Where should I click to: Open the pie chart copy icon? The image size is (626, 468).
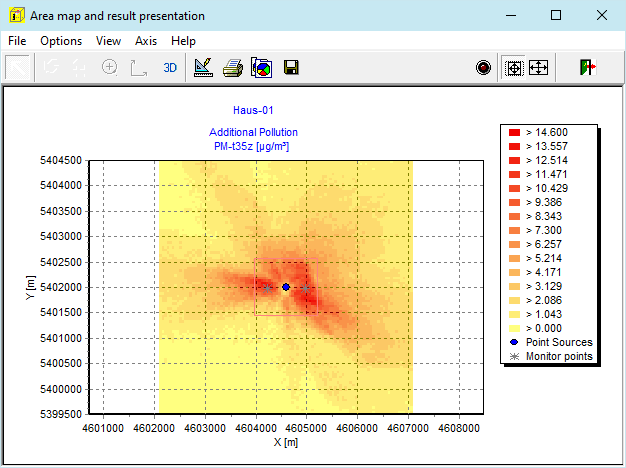[261, 67]
